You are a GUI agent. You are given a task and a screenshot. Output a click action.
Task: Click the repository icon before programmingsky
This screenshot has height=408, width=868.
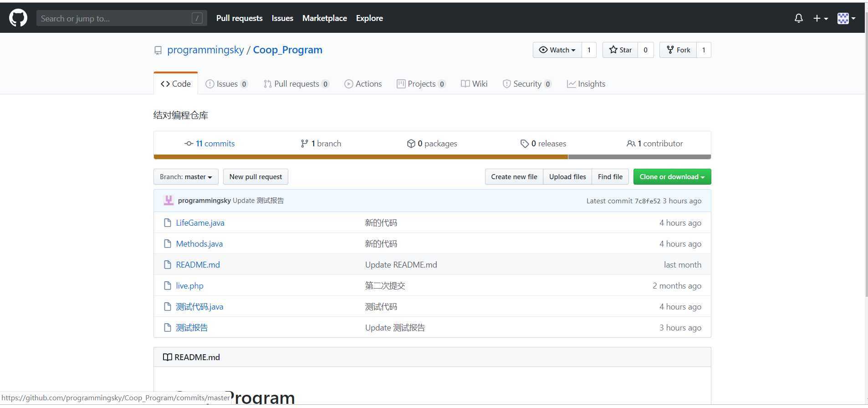tap(158, 51)
